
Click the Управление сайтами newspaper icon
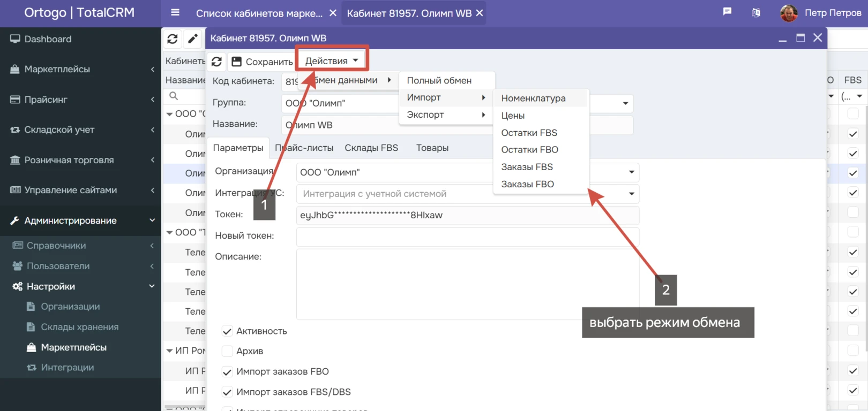click(x=15, y=190)
